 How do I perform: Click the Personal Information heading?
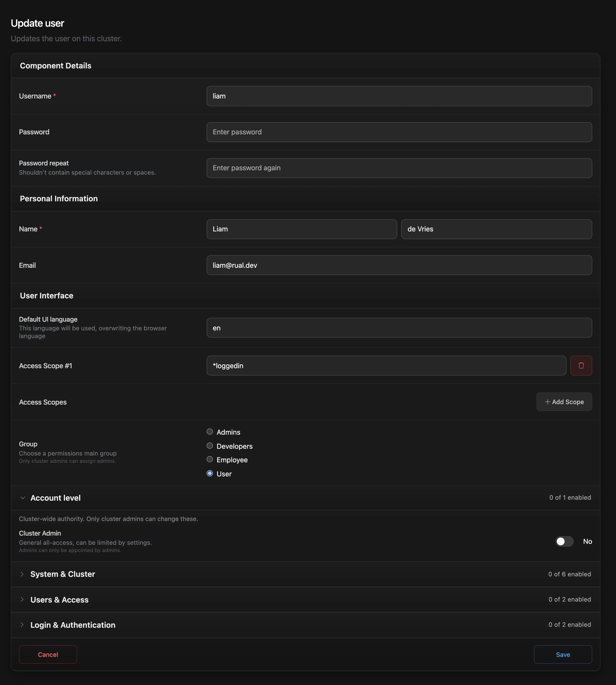tap(59, 199)
